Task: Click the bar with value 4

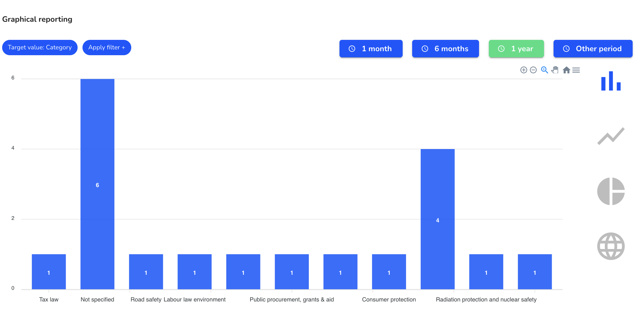Action: [x=438, y=219]
